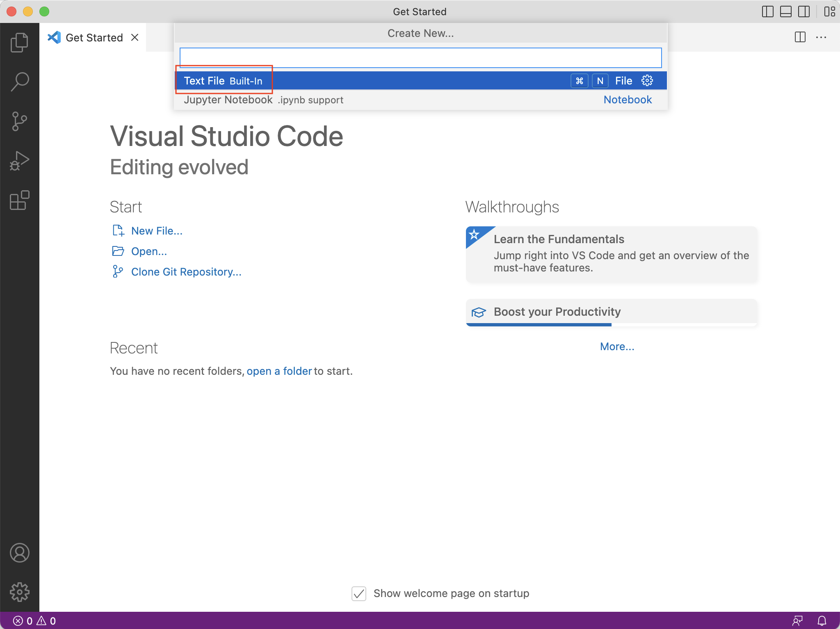This screenshot has width=840, height=629.
Task: Click the Open... link under Start
Action: (x=149, y=251)
